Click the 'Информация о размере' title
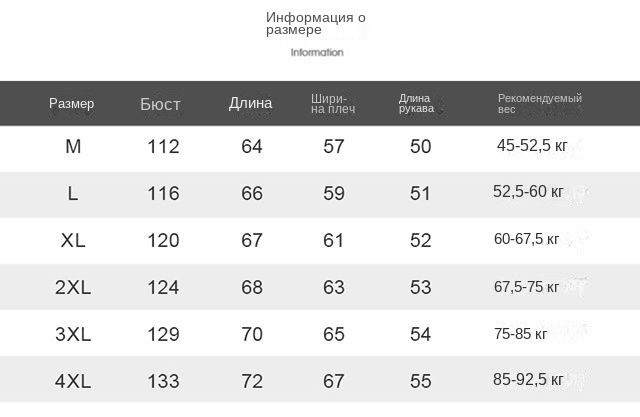The height and width of the screenshot is (417, 640). click(x=316, y=23)
